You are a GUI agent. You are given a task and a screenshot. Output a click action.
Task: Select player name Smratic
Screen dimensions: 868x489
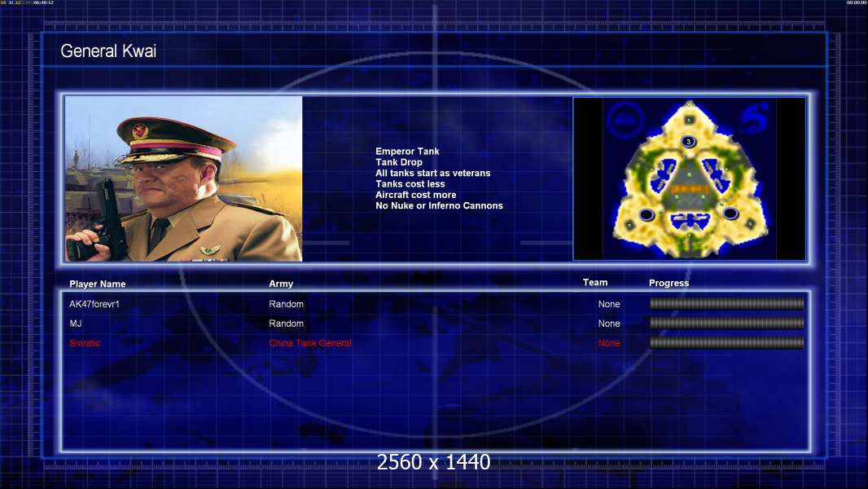[85, 343]
